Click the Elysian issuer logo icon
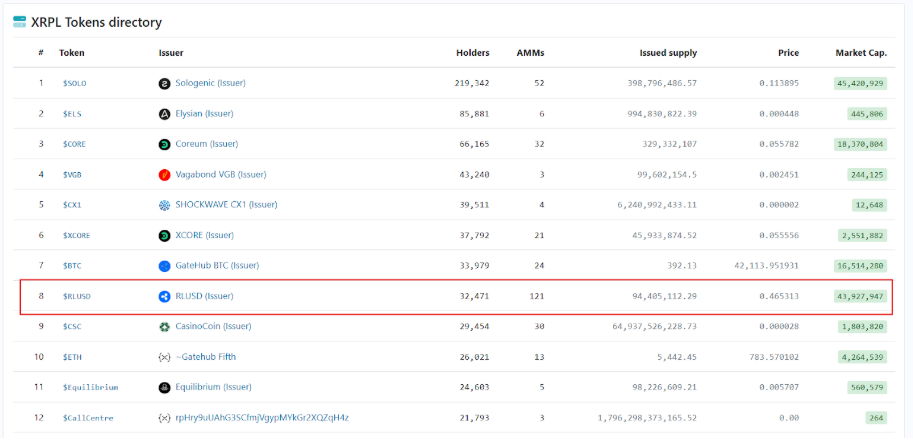Image resolution: width=913 pixels, height=447 pixels. [164, 114]
